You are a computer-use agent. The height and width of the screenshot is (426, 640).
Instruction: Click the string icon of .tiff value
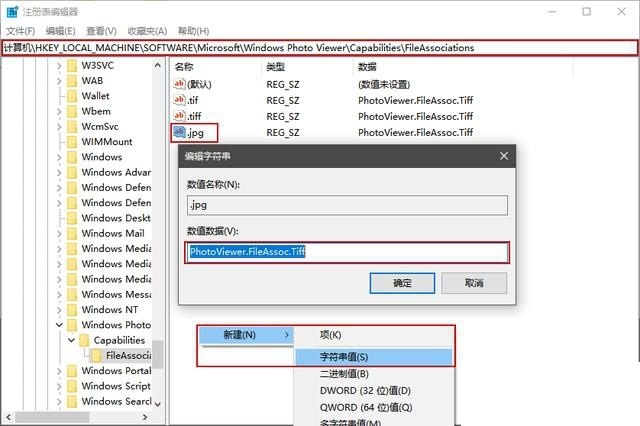(x=179, y=116)
